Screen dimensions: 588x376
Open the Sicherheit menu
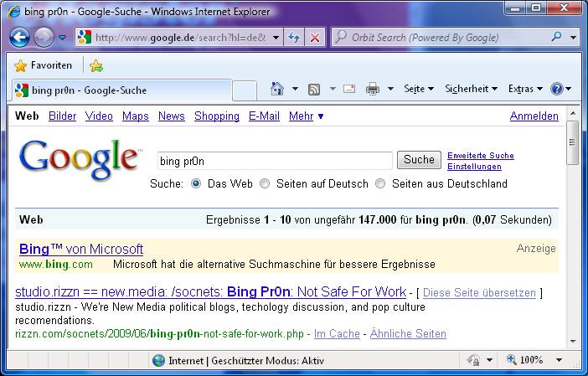471,89
